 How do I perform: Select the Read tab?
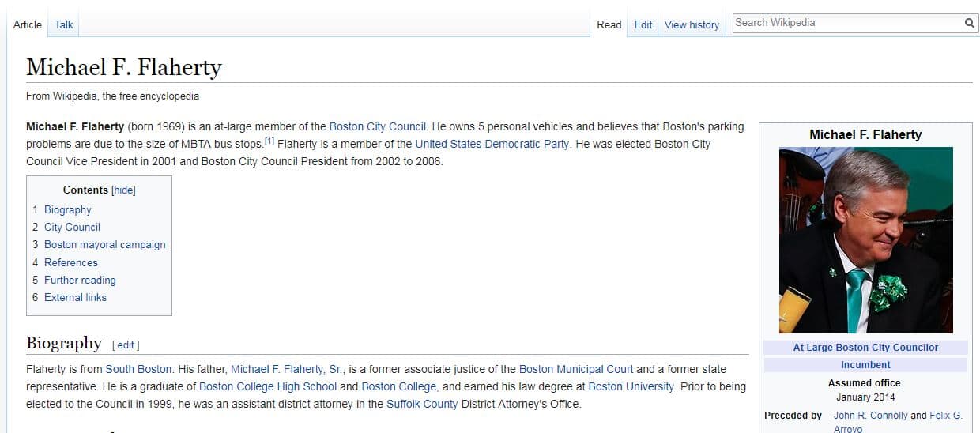[x=609, y=24]
